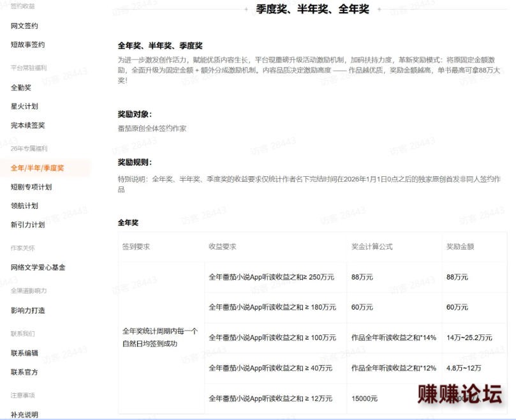This screenshot has width=516, height=420.
Task: Open 联系官方 in the sidebar
Action: [24, 372]
